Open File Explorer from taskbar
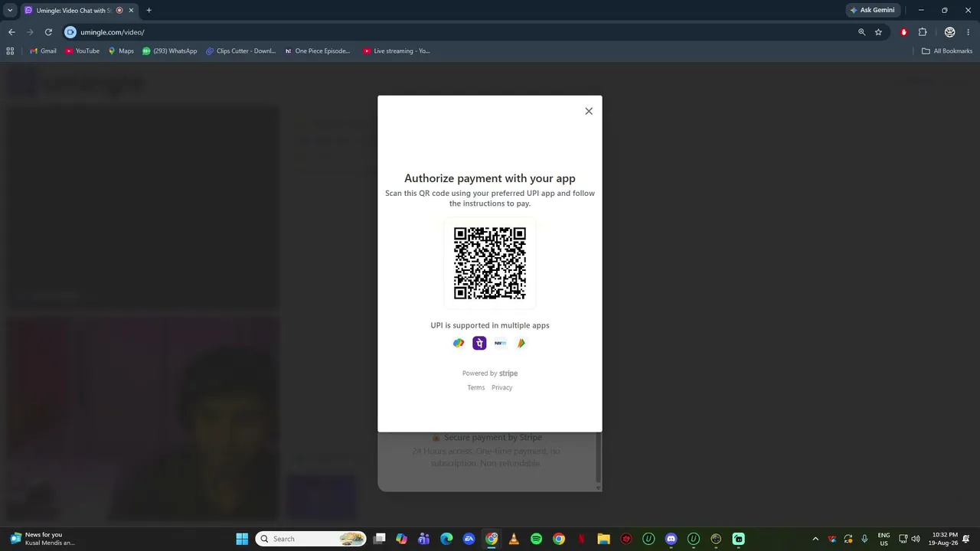The width and height of the screenshot is (980, 551). coord(603,539)
